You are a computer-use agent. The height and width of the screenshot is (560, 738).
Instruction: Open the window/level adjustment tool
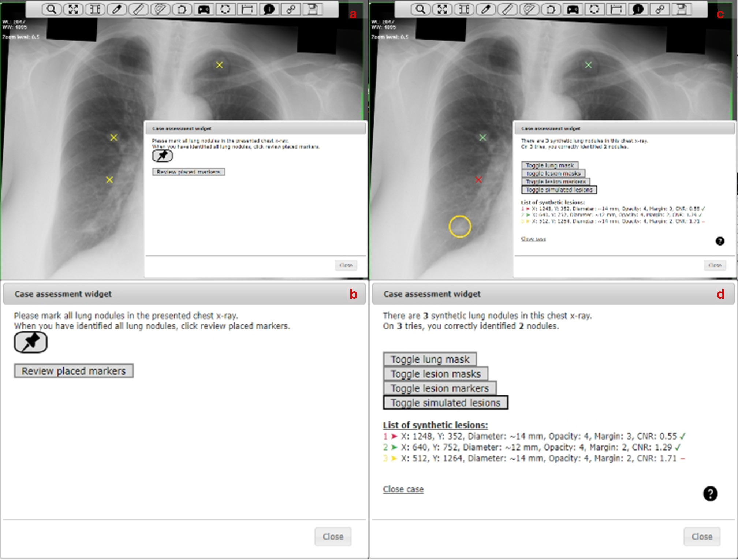96,10
